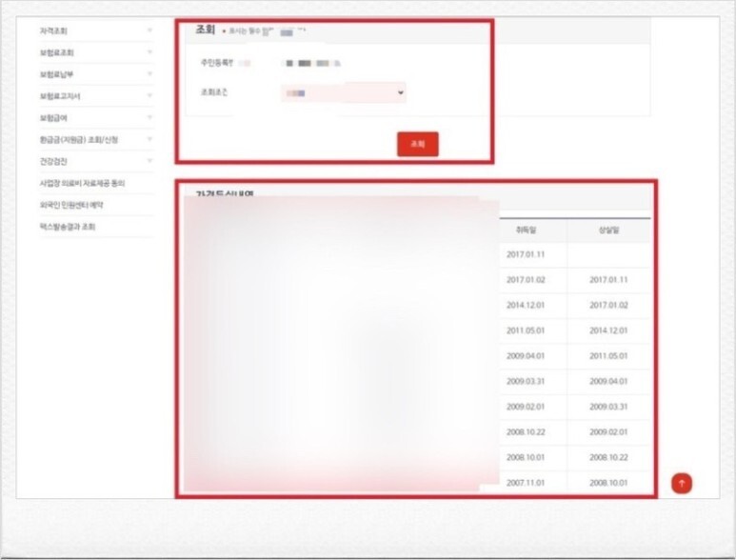Select 2017.01.02 in the 취득일 column
The width and height of the screenshot is (736, 560).
pyautogui.click(x=526, y=280)
